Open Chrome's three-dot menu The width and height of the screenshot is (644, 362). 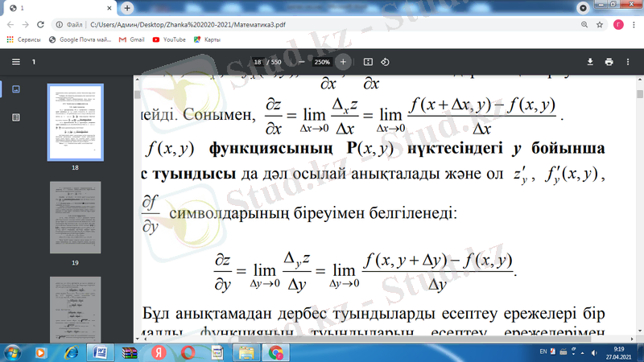click(632, 24)
